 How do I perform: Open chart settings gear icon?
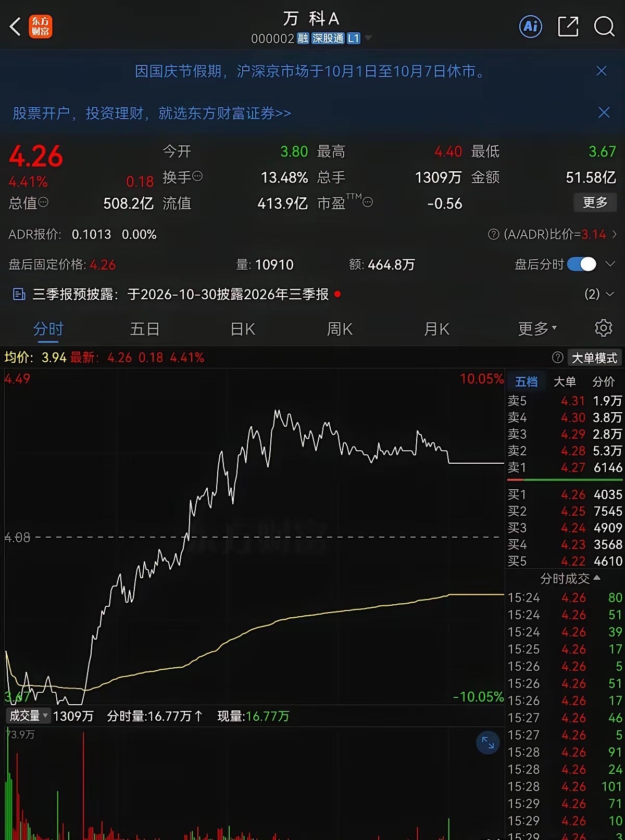[603, 328]
